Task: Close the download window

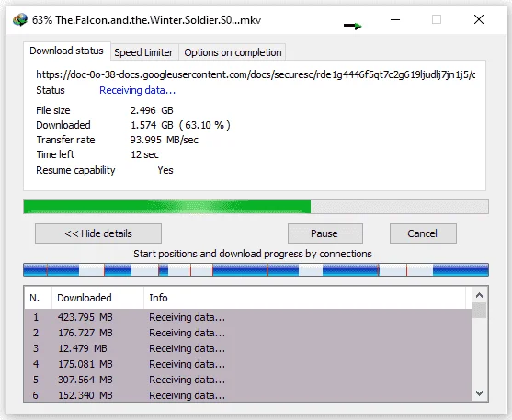Action: point(479,19)
